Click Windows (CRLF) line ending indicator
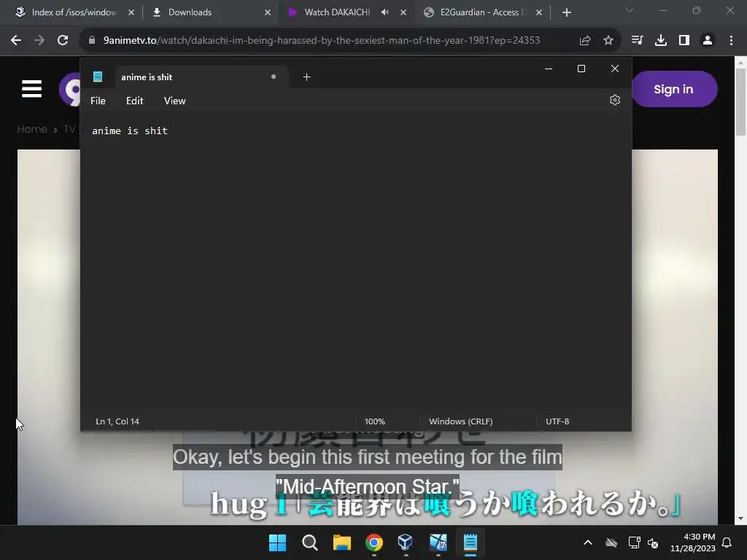 tap(461, 421)
